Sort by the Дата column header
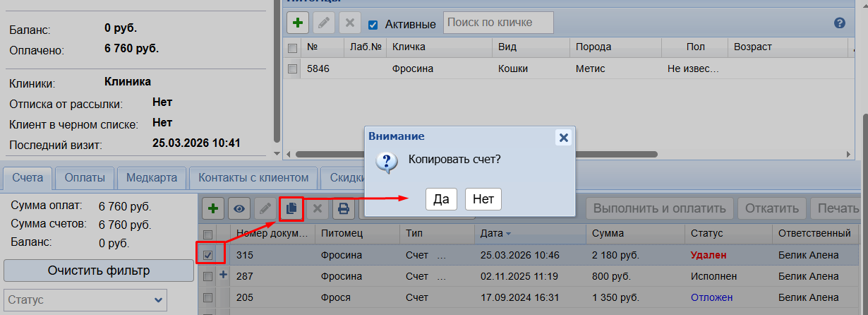 (x=491, y=233)
